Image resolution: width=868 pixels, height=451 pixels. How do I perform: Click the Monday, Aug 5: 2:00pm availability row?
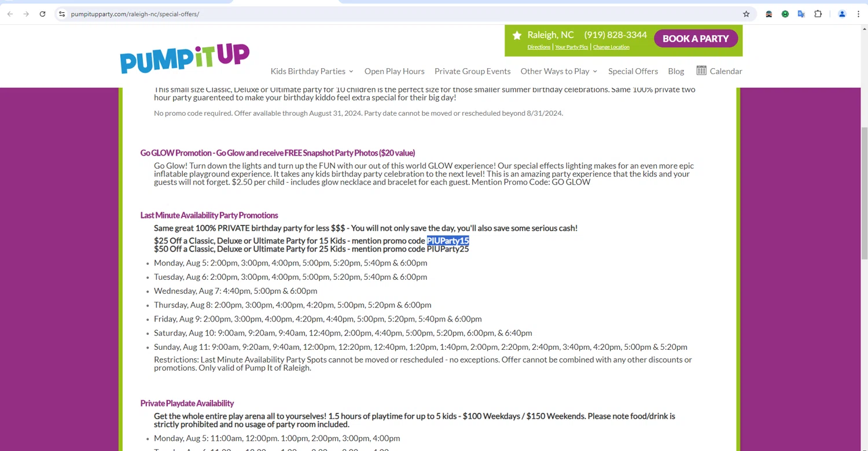point(290,263)
